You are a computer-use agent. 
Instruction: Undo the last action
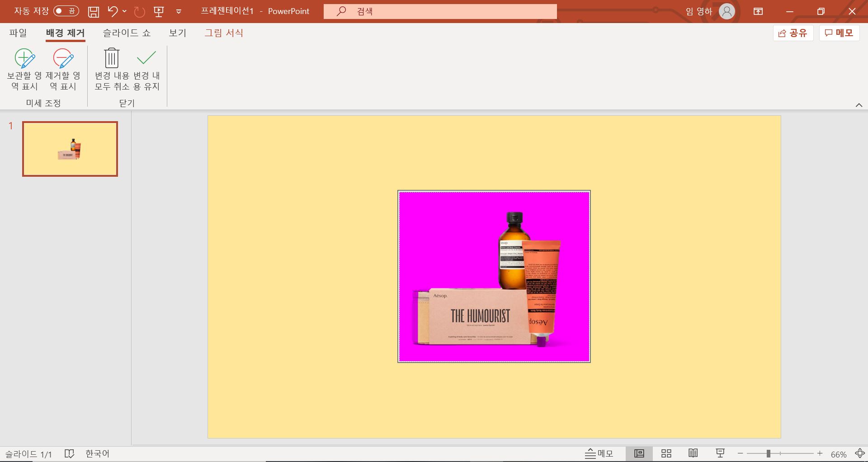click(113, 11)
